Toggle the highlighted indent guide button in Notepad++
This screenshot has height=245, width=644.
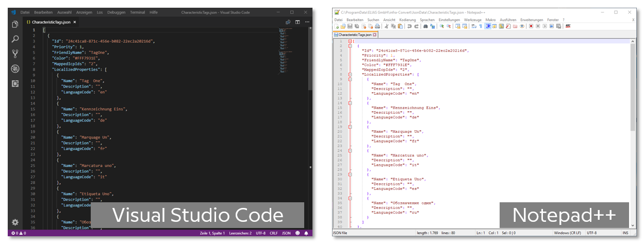[488, 26]
